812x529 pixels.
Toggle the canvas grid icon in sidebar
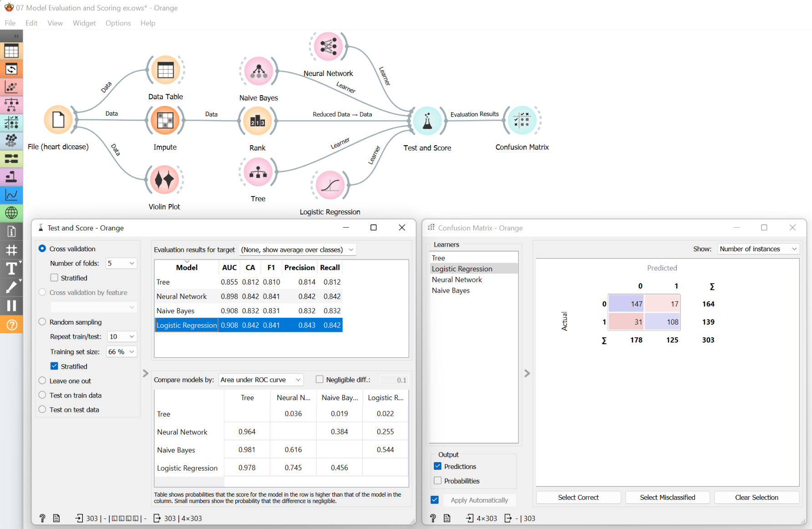[11, 250]
